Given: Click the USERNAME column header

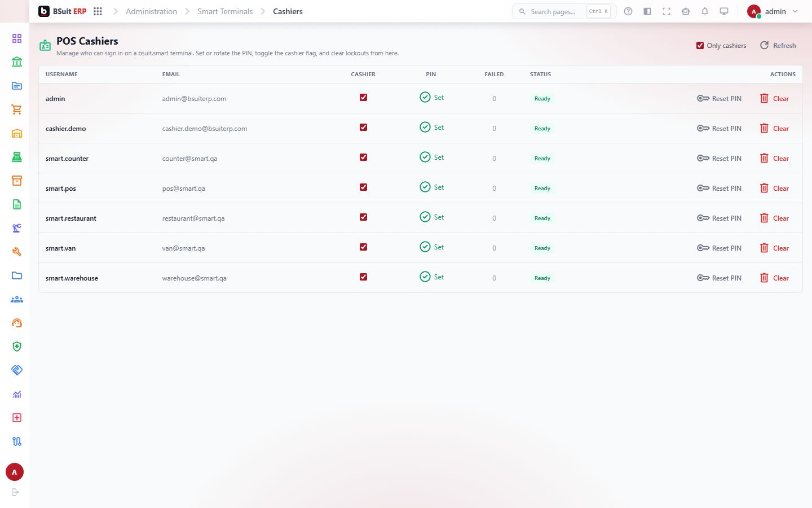Looking at the screenshot, I should click(61, 74).
